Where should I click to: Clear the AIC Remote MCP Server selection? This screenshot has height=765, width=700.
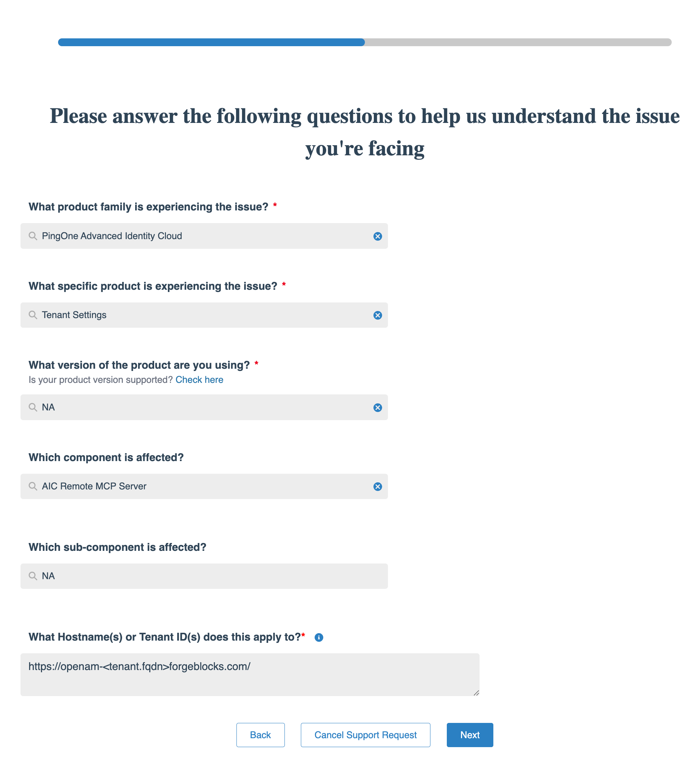pyautogui.click(x=378, y=486)
